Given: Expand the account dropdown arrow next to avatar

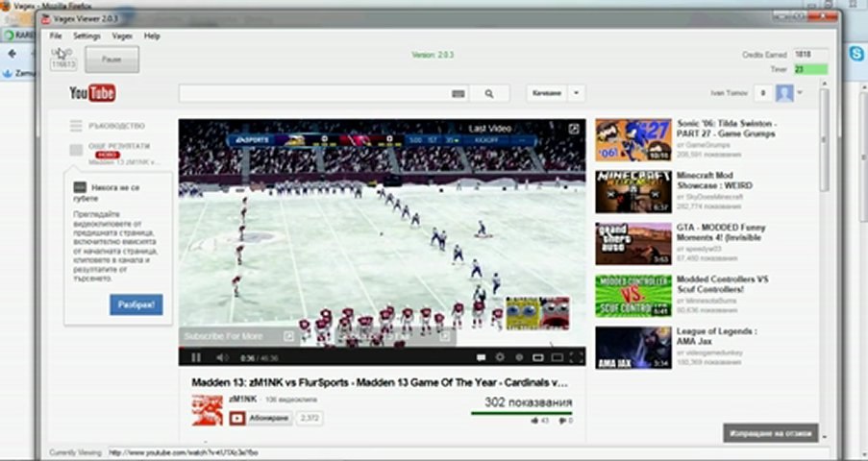Looking at the screenshot, I should [800, 93].
